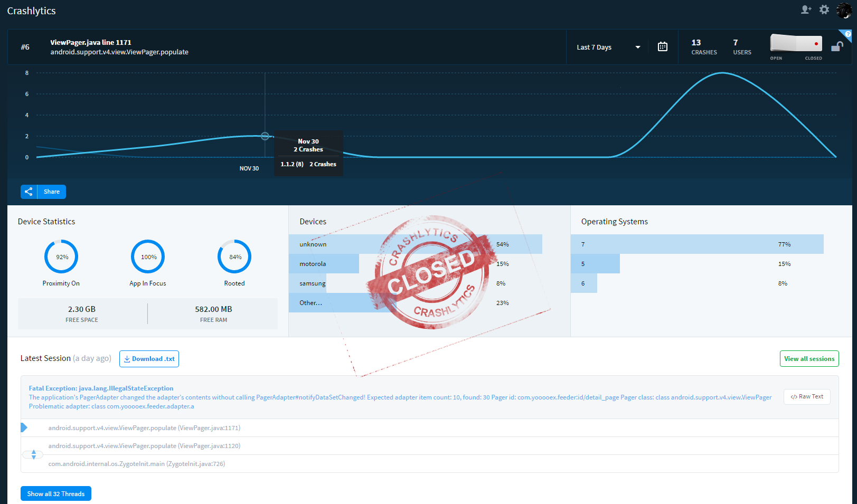Click the blue arrow marker beside ViewPager.java:1171 frame
Viewport: 857px width, 504px height.
point(24,427)
